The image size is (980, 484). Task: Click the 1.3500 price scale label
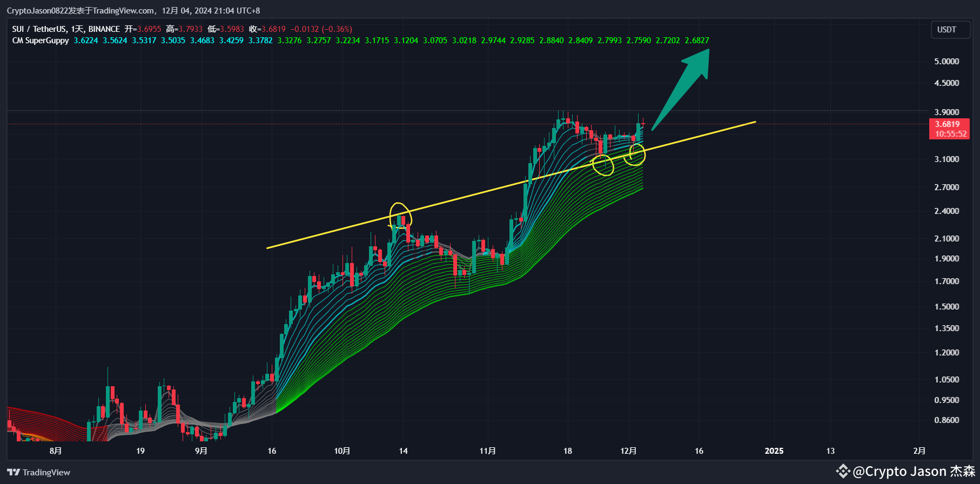click(947, 328)
